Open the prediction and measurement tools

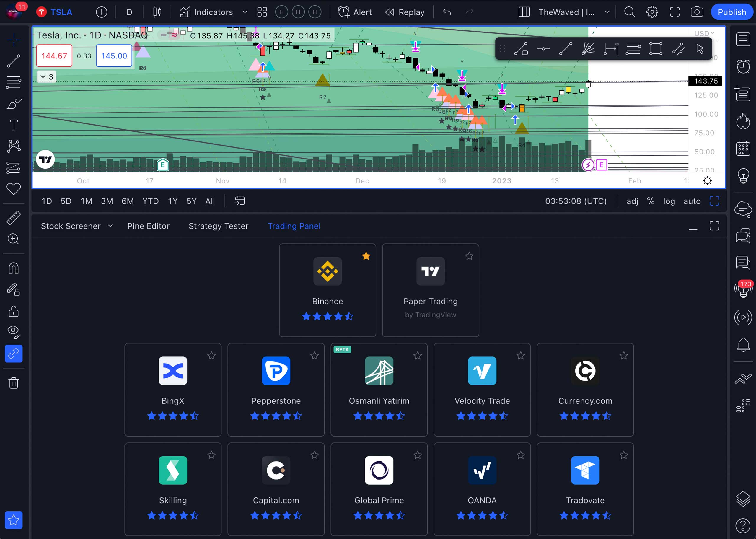[x=14, y=168]
